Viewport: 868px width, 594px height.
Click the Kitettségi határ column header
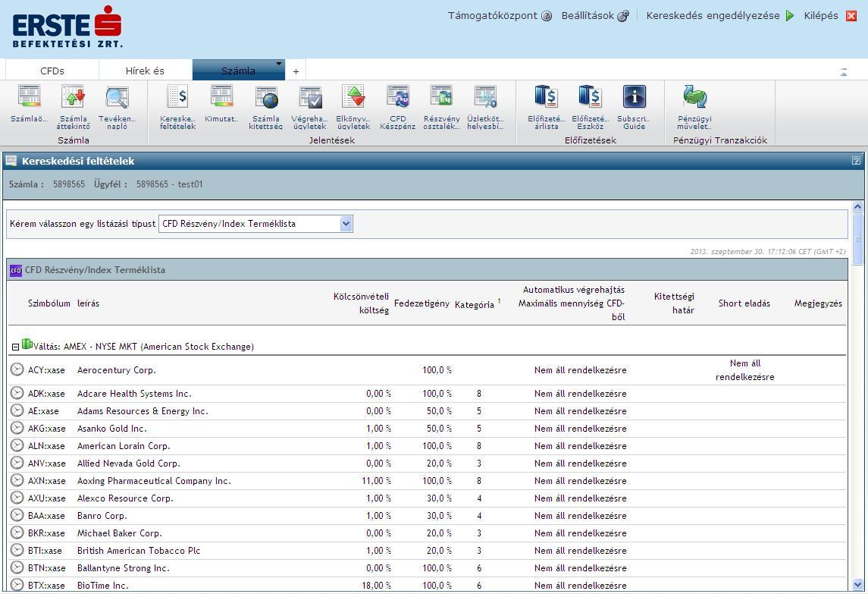point(674,303)
